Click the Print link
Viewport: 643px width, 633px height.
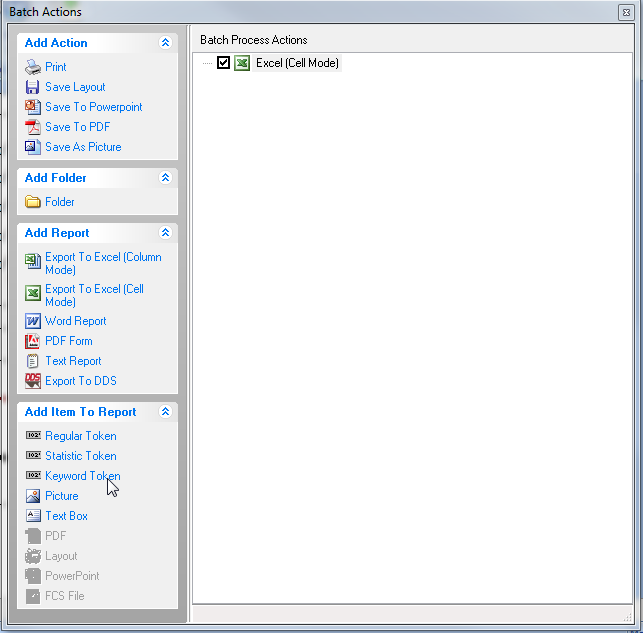coord(56,67)
